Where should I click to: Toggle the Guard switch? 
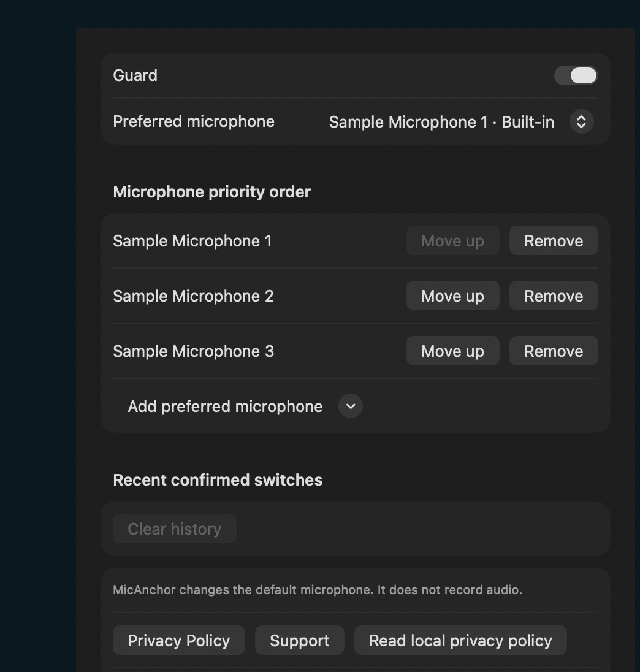[x=576, y=76]
